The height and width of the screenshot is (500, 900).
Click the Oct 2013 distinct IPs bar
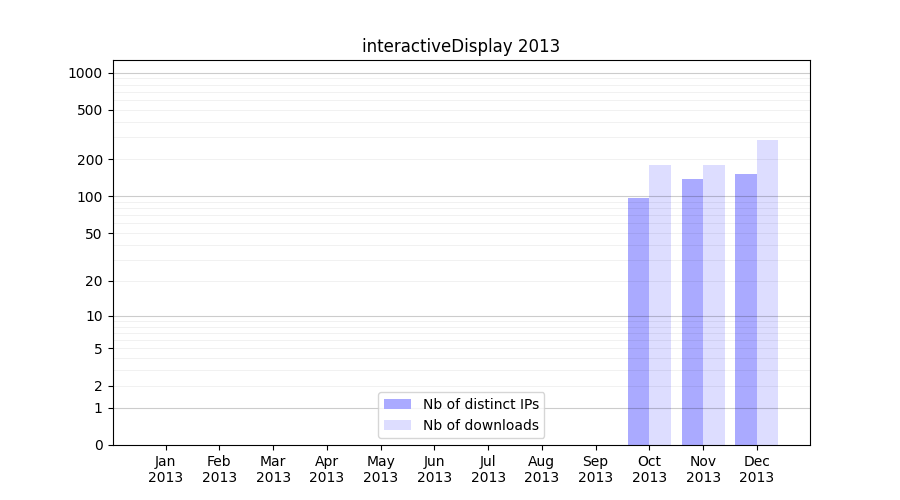click(638, 320)
